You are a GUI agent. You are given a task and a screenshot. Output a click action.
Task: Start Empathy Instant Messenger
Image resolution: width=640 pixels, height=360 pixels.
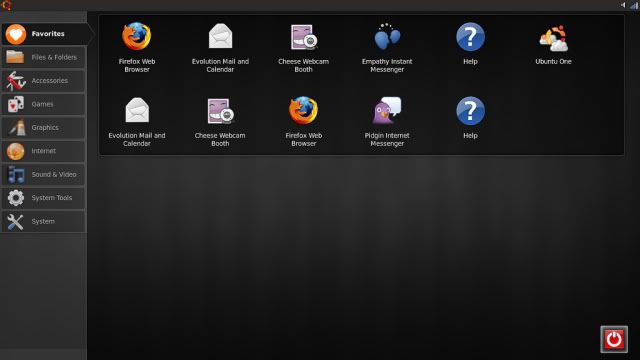pos(387,47)
